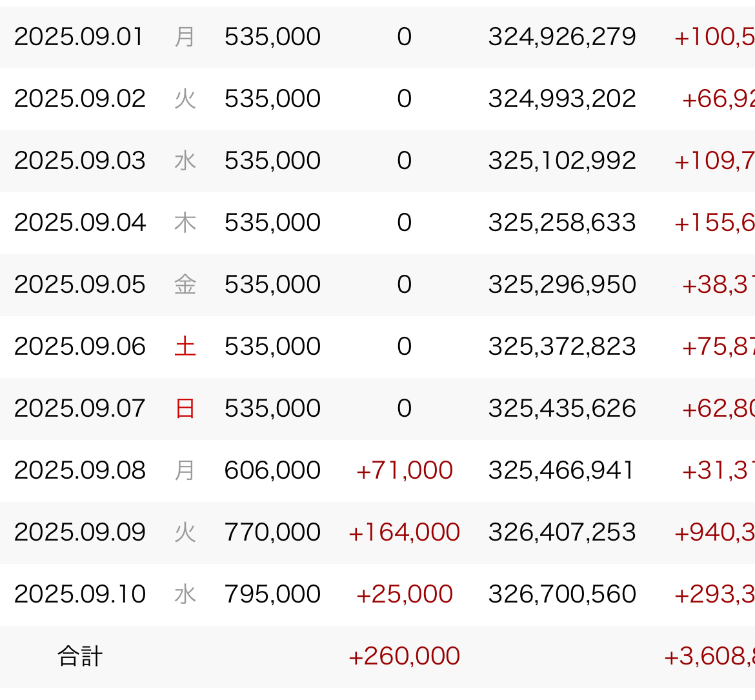Click the +71,000 change value
This screenshot has height=700, width=755.
[404, 470]
